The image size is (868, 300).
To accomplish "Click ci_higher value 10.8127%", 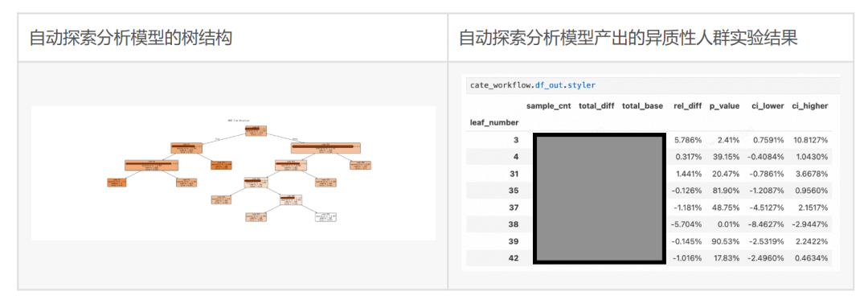I will point(810,140).
